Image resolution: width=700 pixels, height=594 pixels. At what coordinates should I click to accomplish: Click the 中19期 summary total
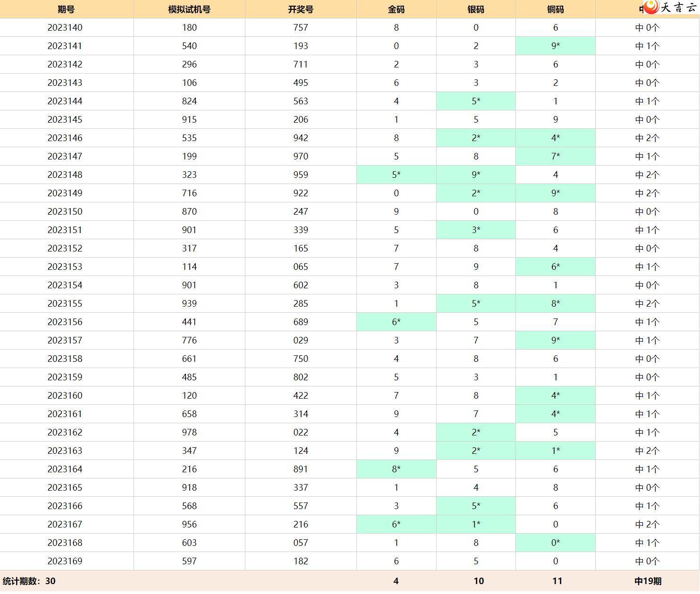648,581
